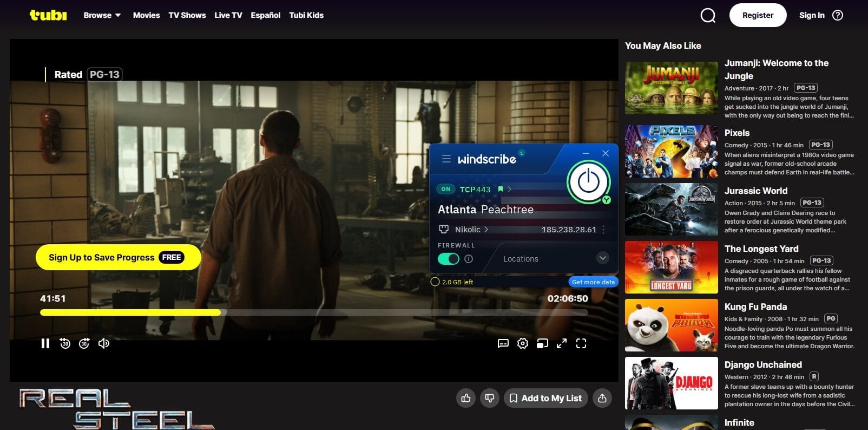Screen dimensions: 868x430
Task: Click the Windscribe network monitor icon
Action: pos(444,229)
